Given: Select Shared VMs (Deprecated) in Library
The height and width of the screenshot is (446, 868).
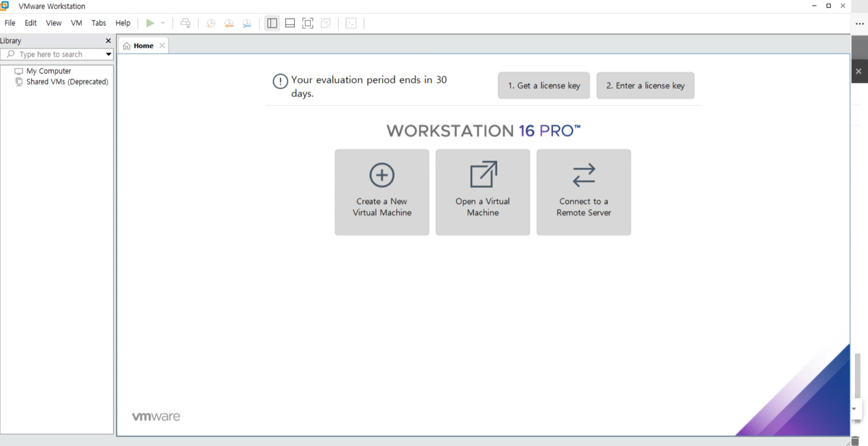Looking at the screenshot, I should [67, 82].
